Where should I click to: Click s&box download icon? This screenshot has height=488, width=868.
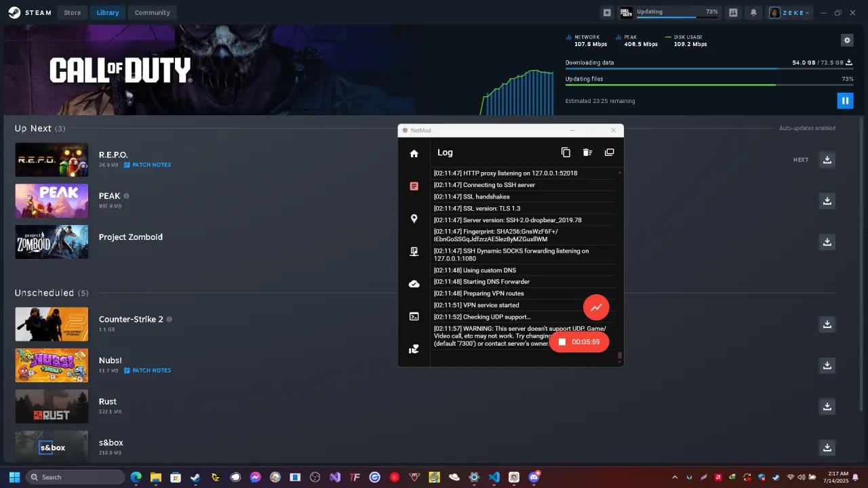pos(827,448)
